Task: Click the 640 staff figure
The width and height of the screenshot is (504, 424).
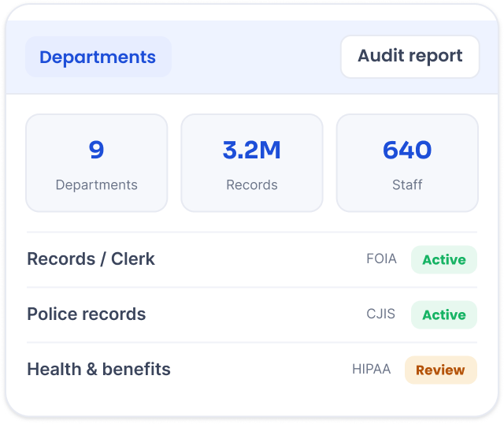Action: tap(407, 150)
